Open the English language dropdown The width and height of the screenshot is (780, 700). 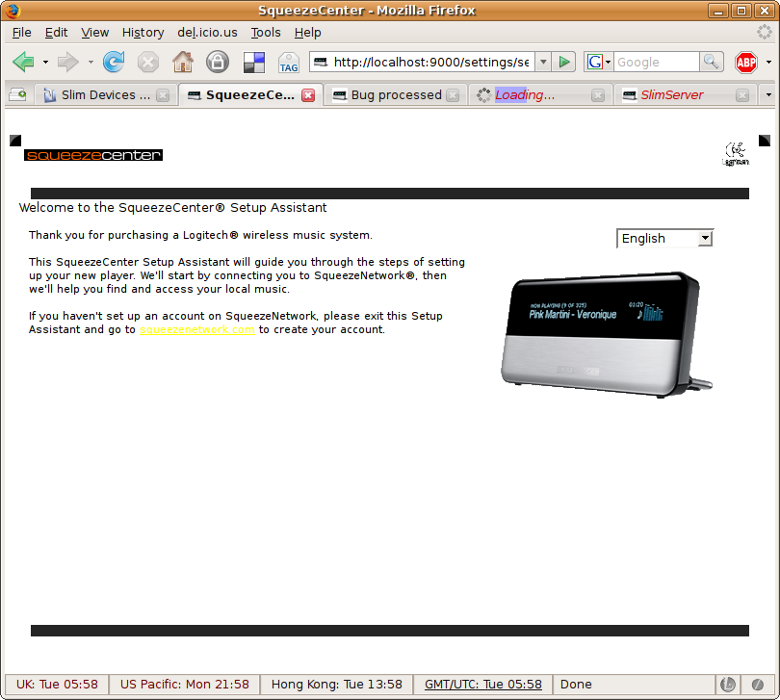[x=664, y=238]
